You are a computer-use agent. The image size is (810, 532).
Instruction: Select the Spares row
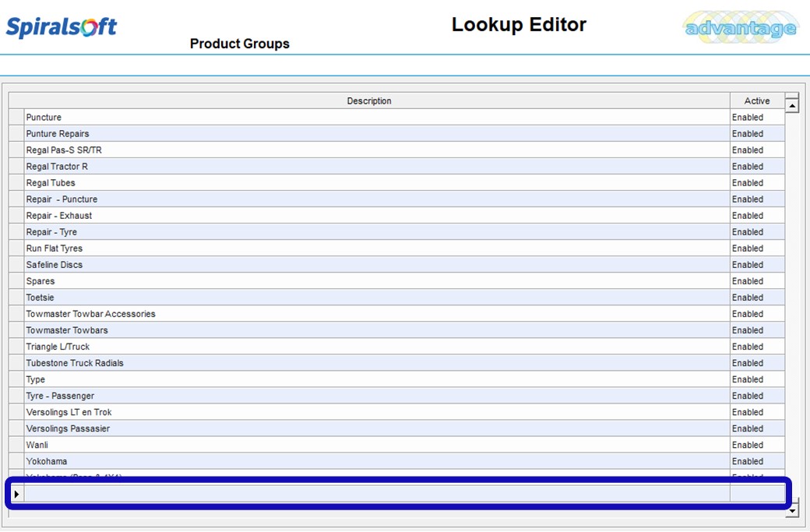(x=396, y=281)
